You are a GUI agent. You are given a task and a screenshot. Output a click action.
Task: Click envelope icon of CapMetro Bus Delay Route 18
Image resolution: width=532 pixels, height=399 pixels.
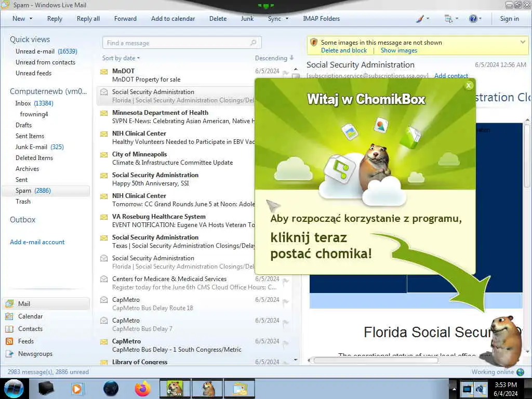[x=104, y=300]
